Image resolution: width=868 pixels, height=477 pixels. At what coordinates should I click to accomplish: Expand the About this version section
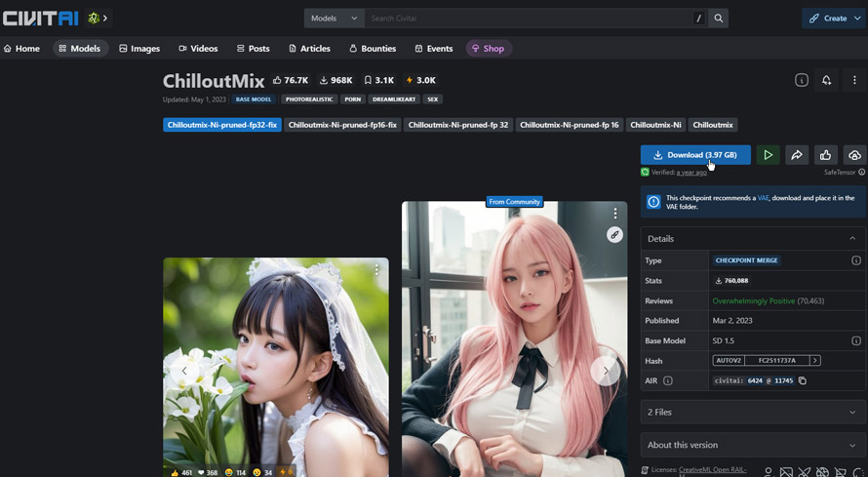752,445
